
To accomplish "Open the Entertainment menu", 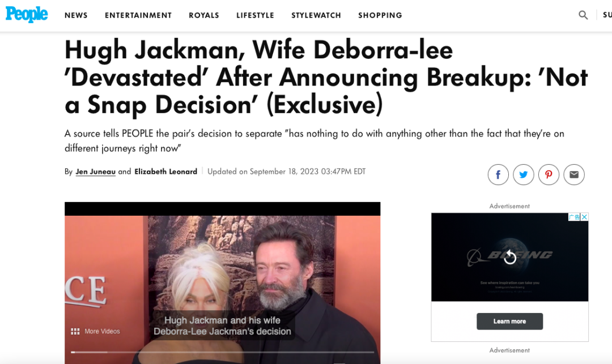I will [138, 15].
